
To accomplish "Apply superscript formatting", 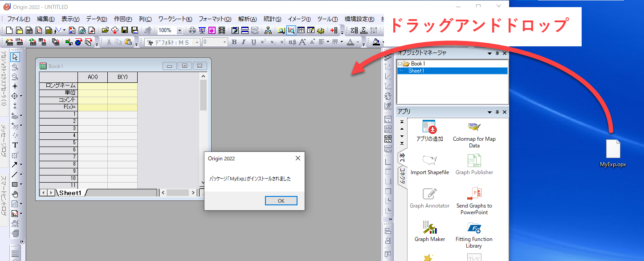I will [263, 42].
